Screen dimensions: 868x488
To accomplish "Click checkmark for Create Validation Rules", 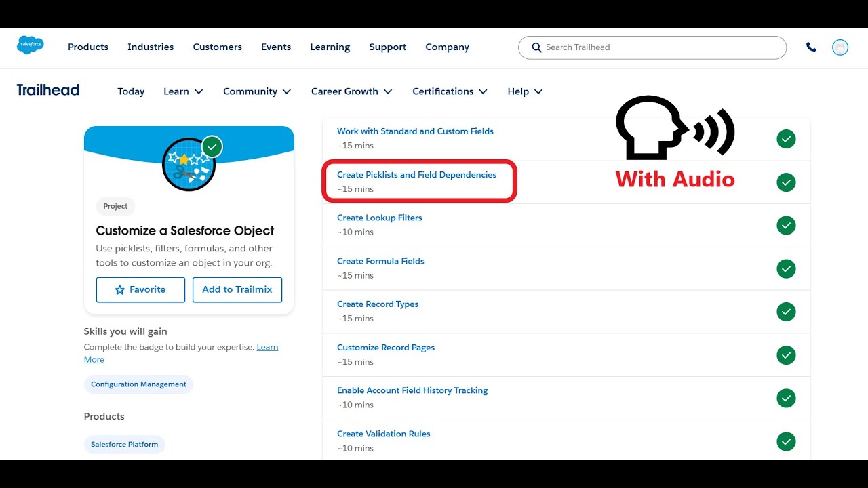I will point(786,442).
